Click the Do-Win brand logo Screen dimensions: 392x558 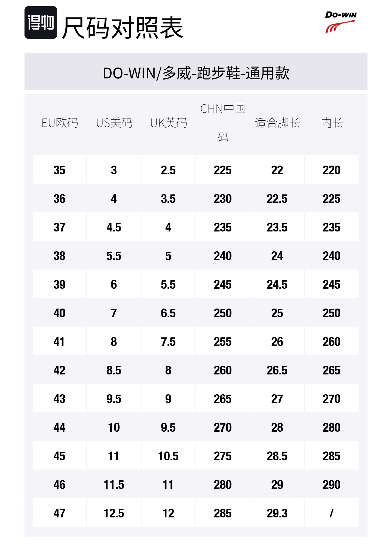pyautogui.click(x=341, y=22)
